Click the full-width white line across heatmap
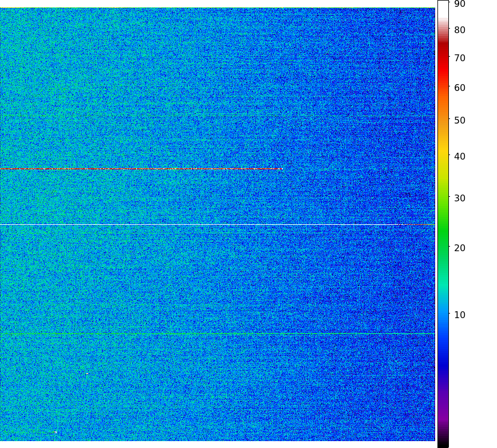Image resolution: width=497 pixels, height=448 pixels. click(x=200, y=225)
